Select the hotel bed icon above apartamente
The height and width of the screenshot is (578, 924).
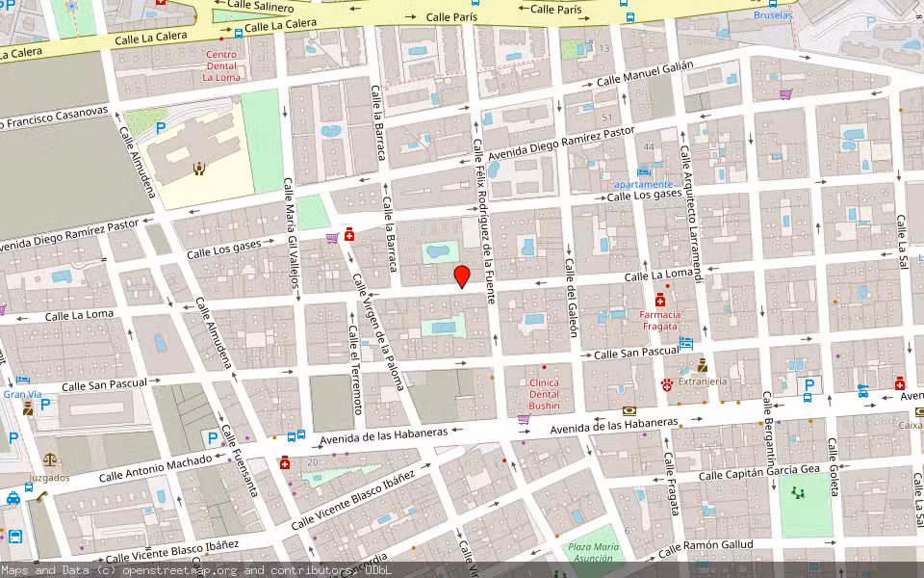click(x=644, y=172)
